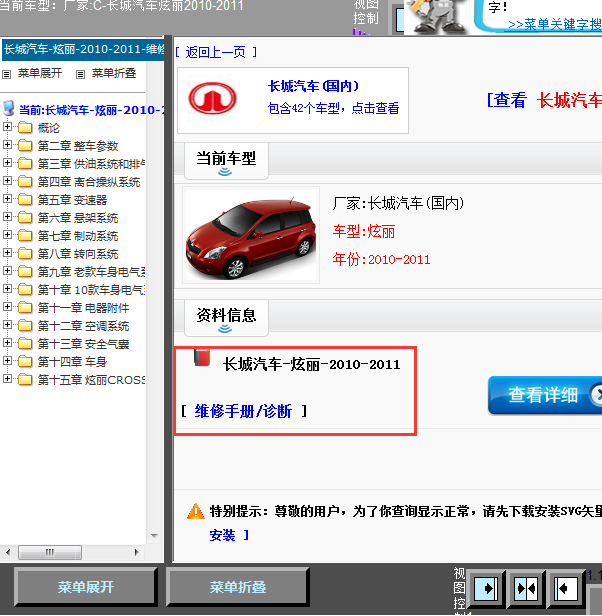Click 长城汽车-炫丽-2010-2011 document title

coord(311,365)
